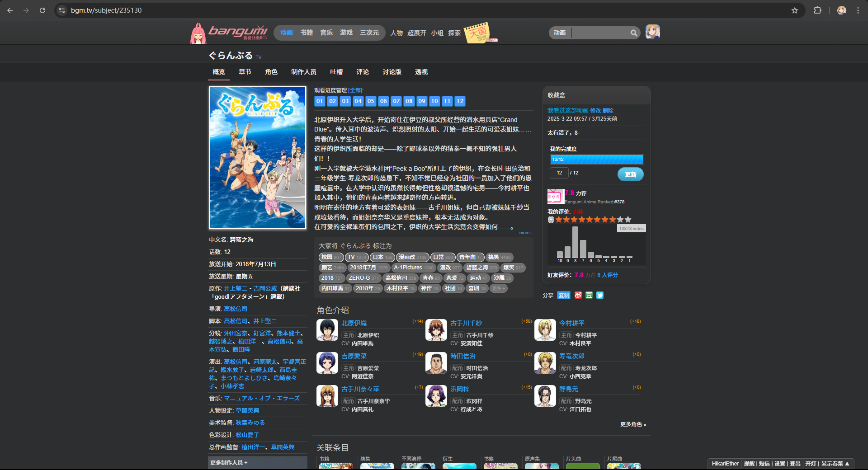The width and height of the screenshot is (868, 470).
Task: Switch to the 角色 tab
Action: [x=271, y=72]
